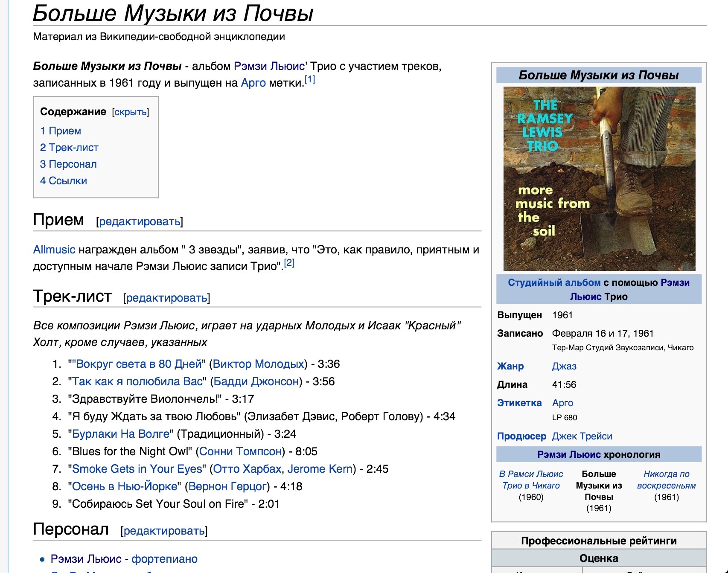Image resolution: width=728 pixels, height=573 pixels.
Task: Click the album cover thumbnail image
Action: (599, 178)
